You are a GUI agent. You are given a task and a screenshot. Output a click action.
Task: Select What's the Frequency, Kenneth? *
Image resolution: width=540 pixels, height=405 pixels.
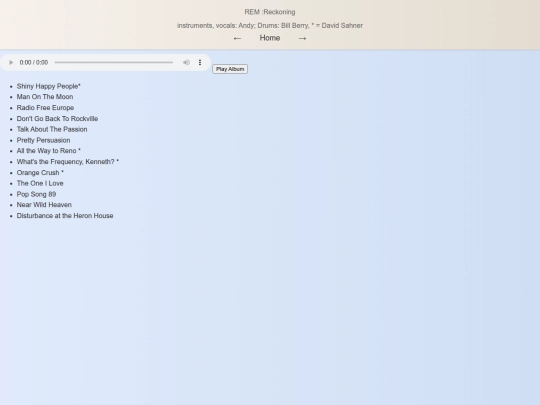pos(68,162)
